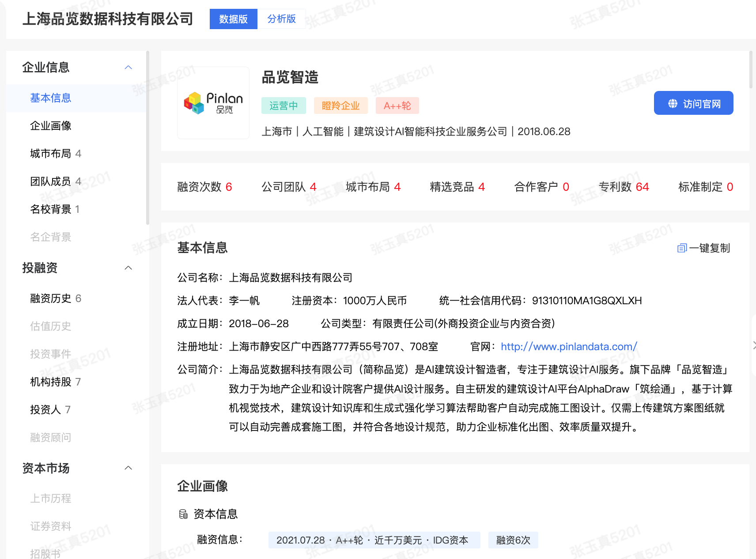
Task: Open 城市布局 sidebar item
Action: (x=56, y=154)
